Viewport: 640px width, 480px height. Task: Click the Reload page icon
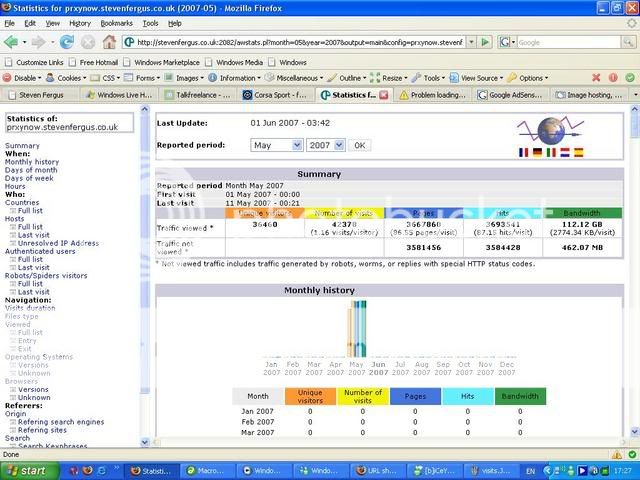click(x=67, y=42)
